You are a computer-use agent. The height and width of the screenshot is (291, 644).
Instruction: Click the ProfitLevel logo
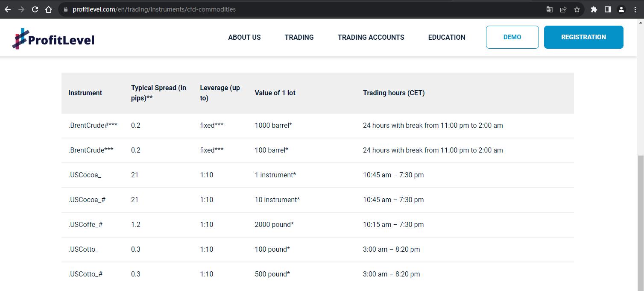pyautogui.click(x=53, y=39)
